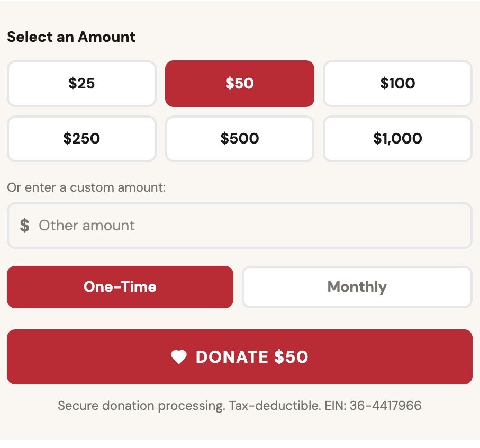Pick the $1,000 donation option
The height and width of the screenshot is (448, 480).
click(x=397, y=139)
